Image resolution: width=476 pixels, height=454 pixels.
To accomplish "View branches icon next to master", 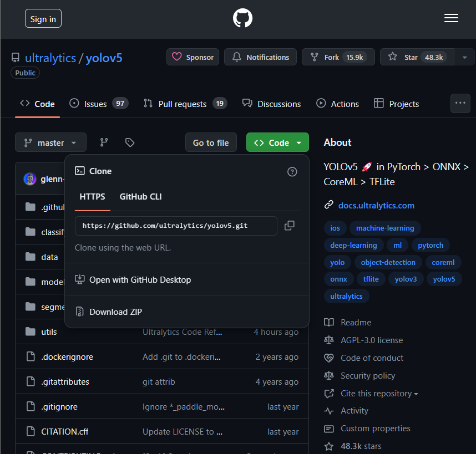I will tap(104, 142).
